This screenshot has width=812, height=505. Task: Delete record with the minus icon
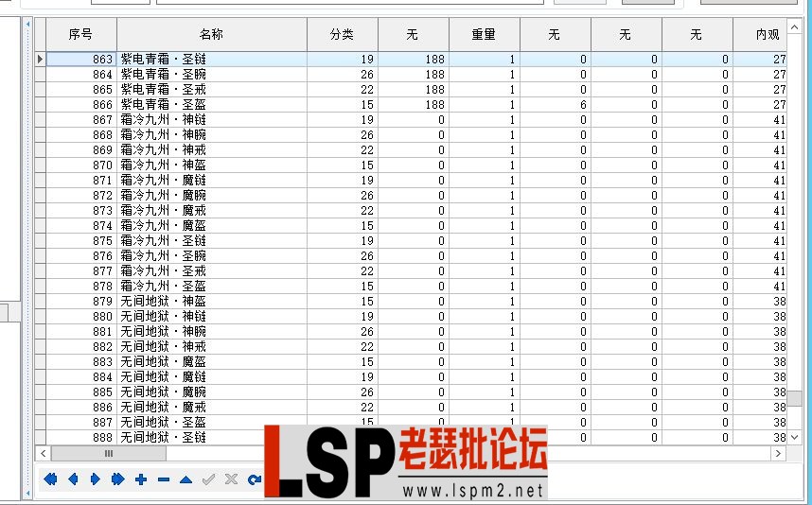164,479
